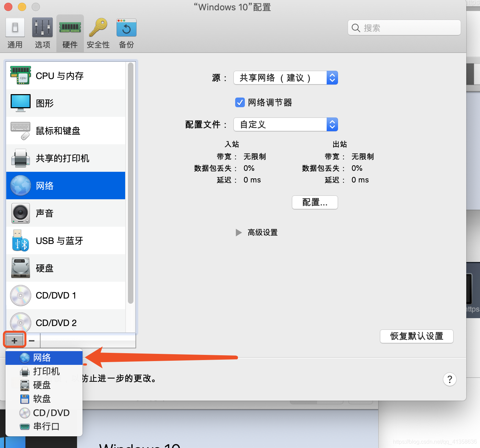Click the minus remove-device button
The image size is (480, 448).
[x=32, y=340]
